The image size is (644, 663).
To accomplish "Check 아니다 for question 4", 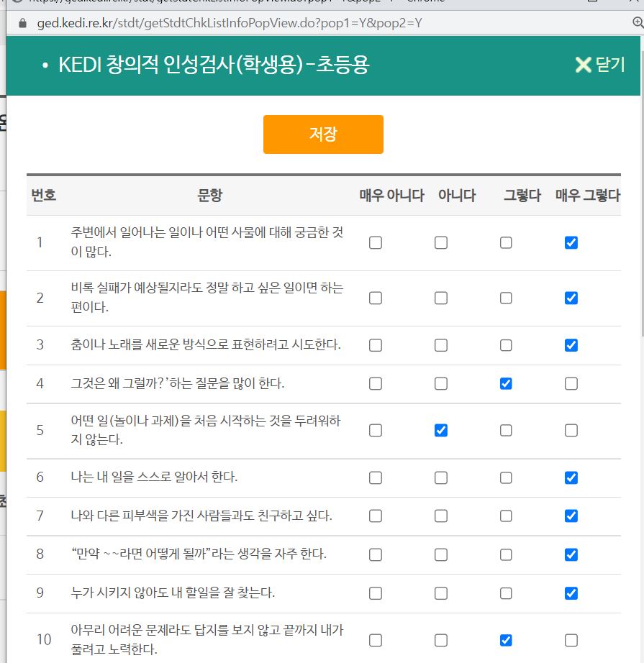I will point(441,383).
